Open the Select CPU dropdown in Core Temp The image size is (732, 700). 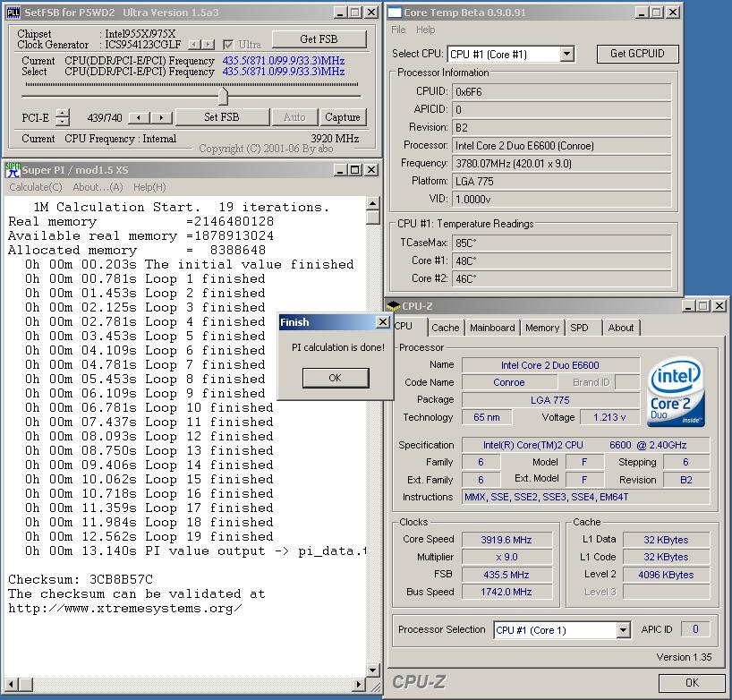(566, 54)
